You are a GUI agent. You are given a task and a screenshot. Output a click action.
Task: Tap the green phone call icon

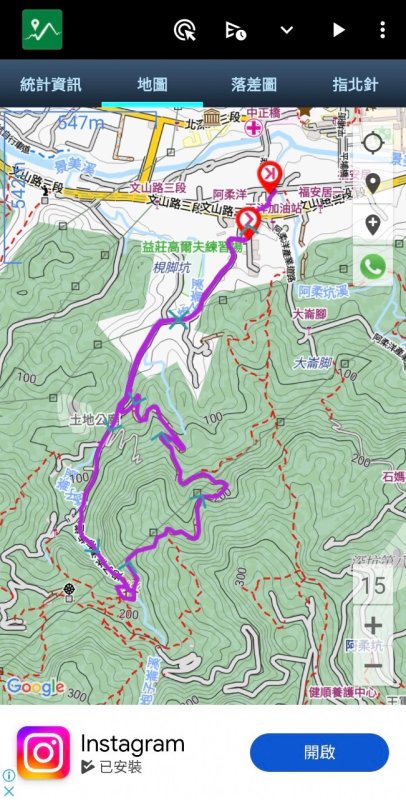[x=373, y=266]
